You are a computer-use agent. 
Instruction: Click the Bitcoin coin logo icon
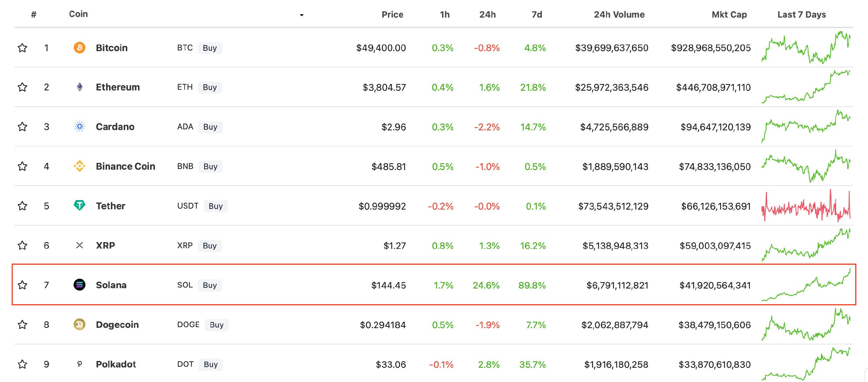click(79, 47)
